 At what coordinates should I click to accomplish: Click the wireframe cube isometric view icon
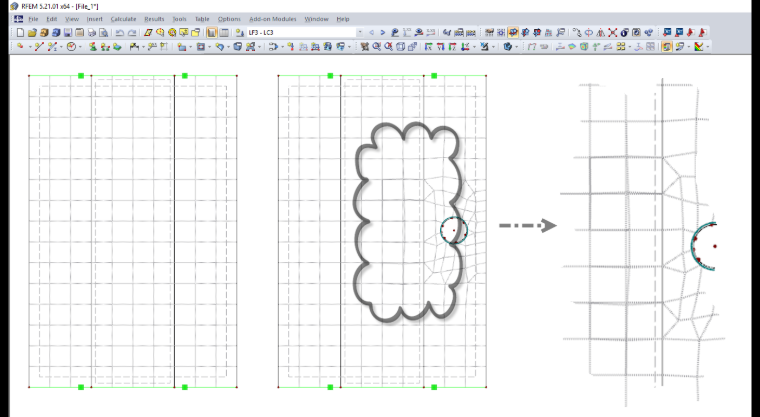click(x=400, y=47)
